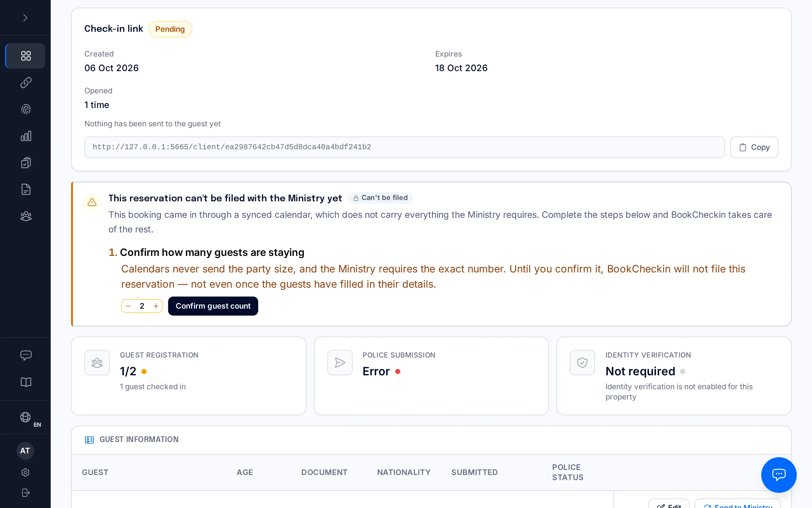Viewport: 812px width, 508px height.
Task: Click the created date 06 Oct 2026
Action: click(x=111, y=68)
